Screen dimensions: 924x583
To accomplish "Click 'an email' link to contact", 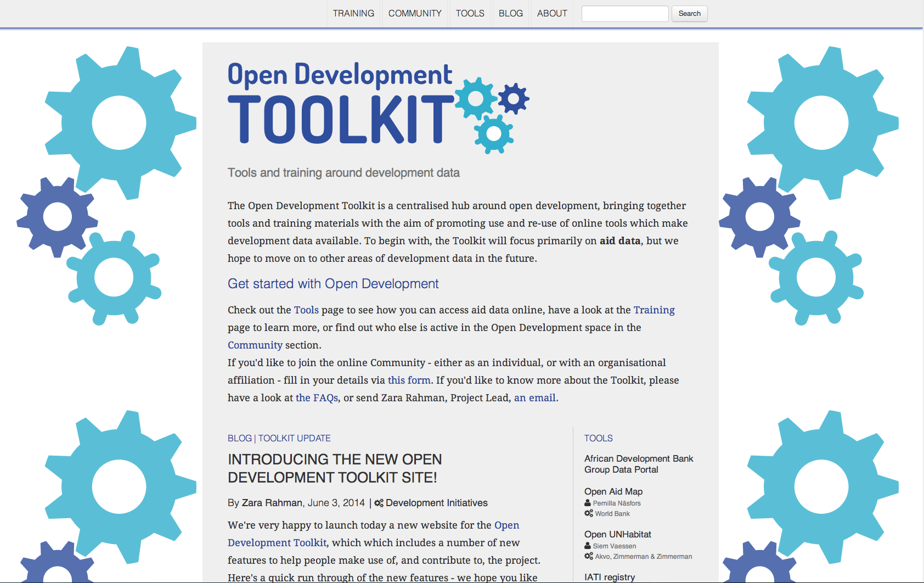I will pyautogui.click(x=535, y=398).
